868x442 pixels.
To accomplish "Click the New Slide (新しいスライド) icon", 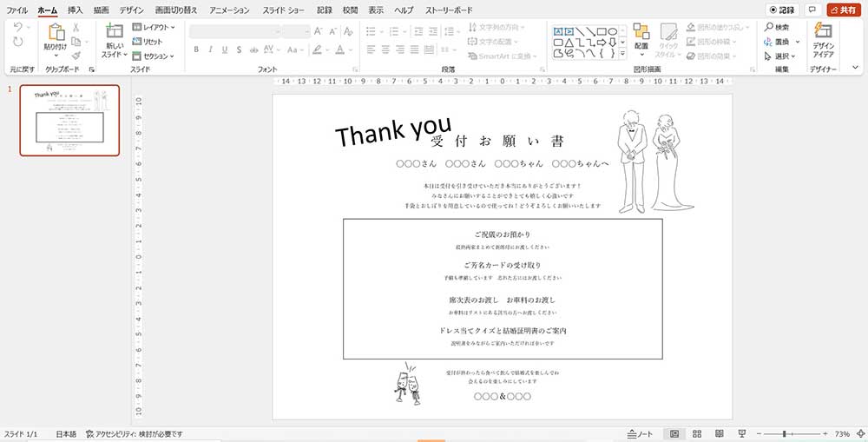I will [114, 31].
